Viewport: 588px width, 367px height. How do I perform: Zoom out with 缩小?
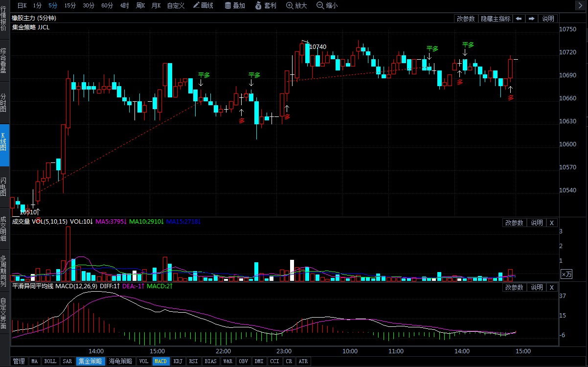[x=327, y=5]
